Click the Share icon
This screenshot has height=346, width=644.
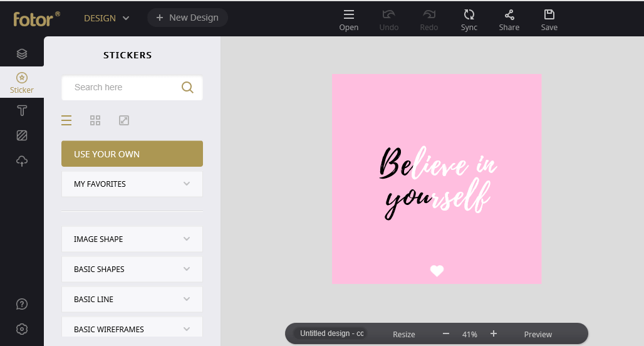click(x=509, y=19)
